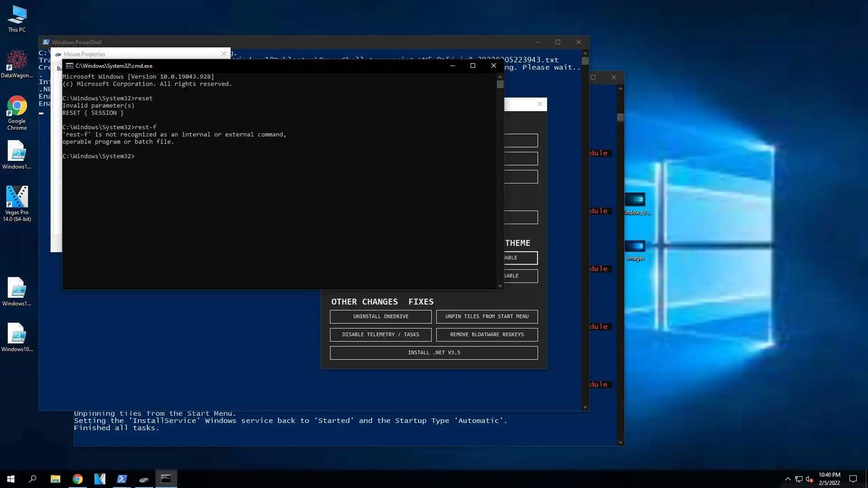This screenshot has height=488, width=868.
Task: Open File Explorer from the taskbar
Action: [x=55, y=479]
